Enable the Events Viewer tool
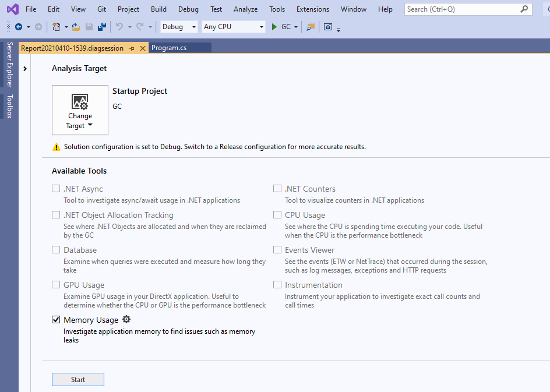The height and width of the screenshot is (392, 550). click(x=277, y=249)
